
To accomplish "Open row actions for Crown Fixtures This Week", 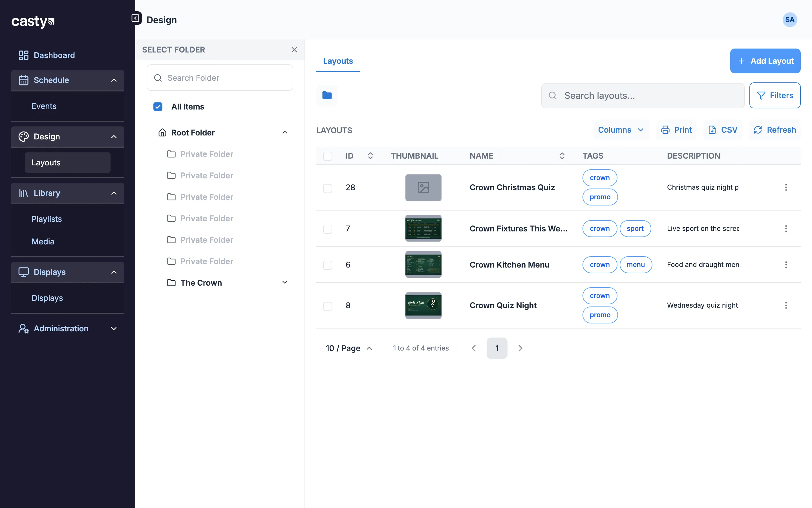I will pyautogui.click(x=786, y=229).
